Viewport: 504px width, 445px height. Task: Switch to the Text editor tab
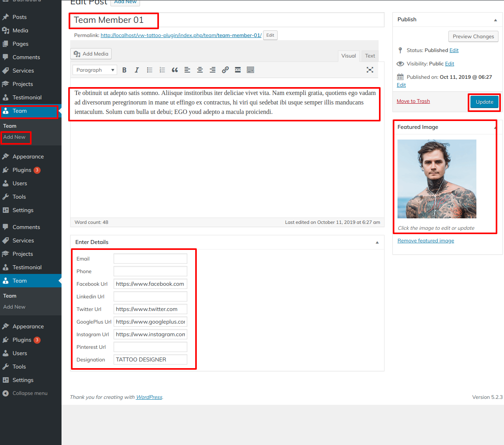370,56
